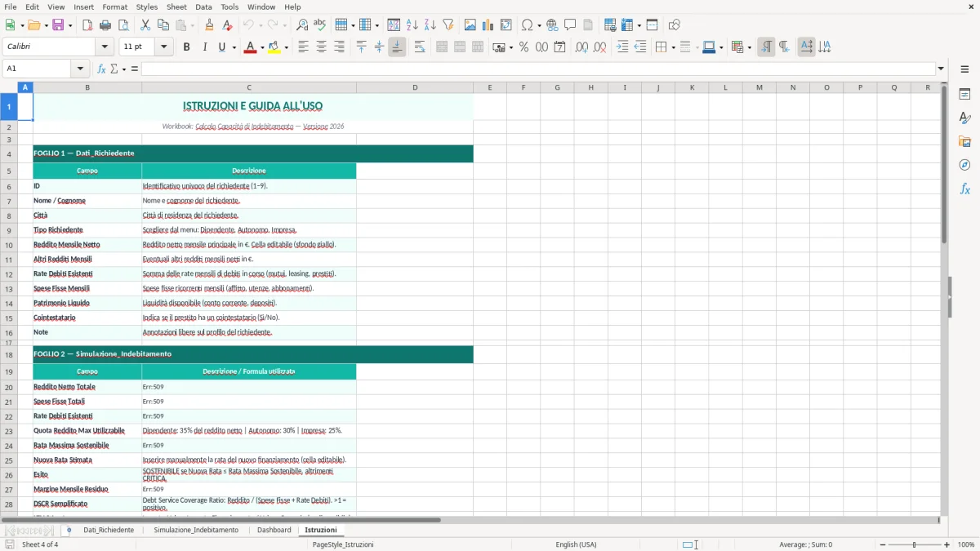The image size is (980, 551).
Task: Toggle Center Horizontally alignment
Action: click(x=321, y=47)
